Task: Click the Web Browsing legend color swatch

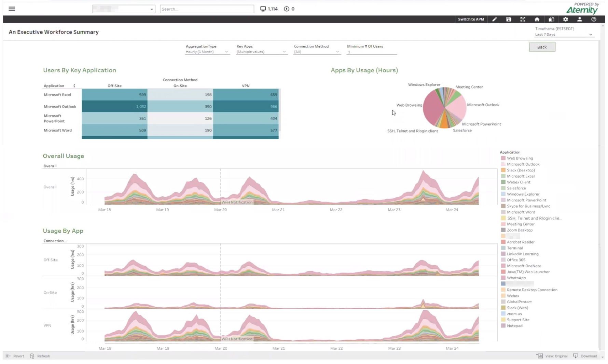Action: [503, 158]
